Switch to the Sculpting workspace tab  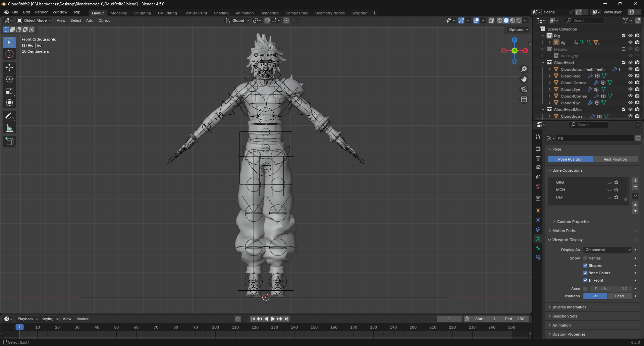[143, 13]
